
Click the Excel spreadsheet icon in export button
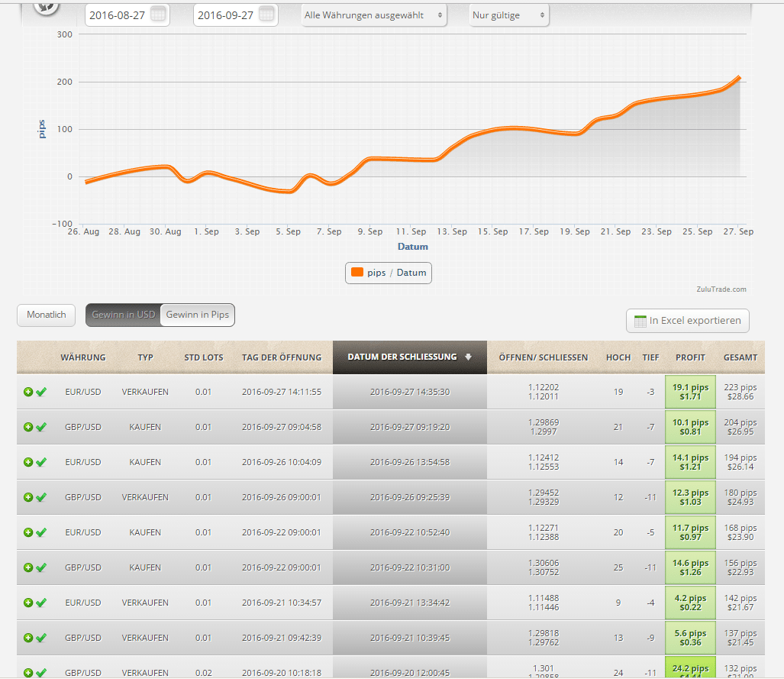[x=640, y=322]
